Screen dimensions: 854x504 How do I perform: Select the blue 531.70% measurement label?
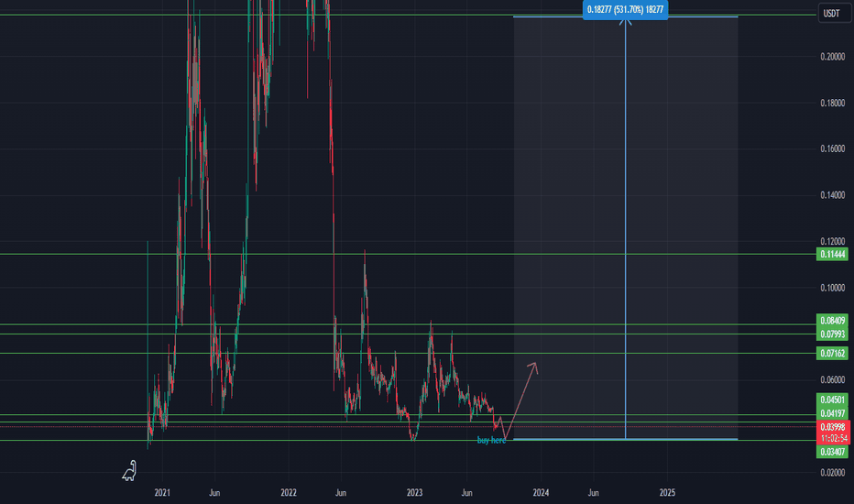pyautogui.click(x=625, y=10)
